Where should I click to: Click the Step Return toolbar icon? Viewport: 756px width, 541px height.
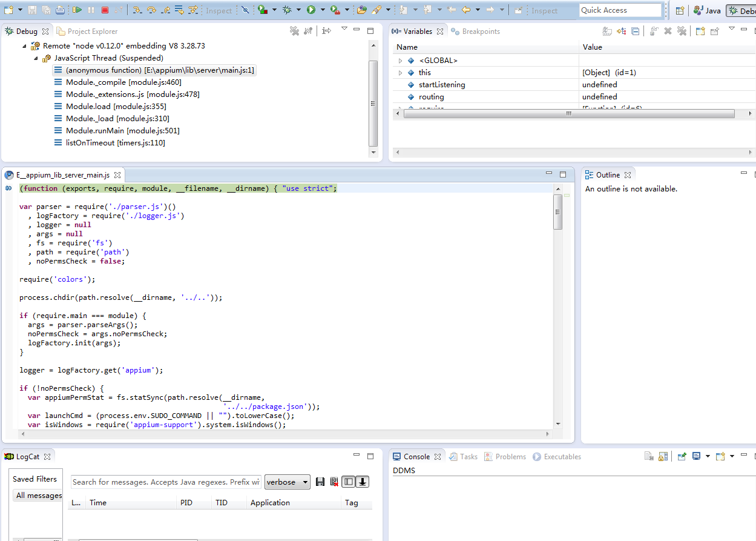[165, 10]
